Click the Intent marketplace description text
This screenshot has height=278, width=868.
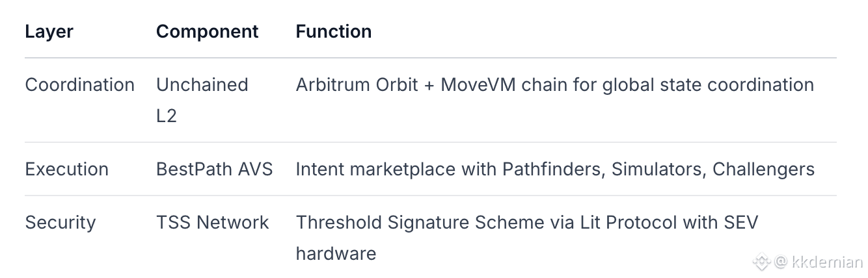tap(555, 169)
